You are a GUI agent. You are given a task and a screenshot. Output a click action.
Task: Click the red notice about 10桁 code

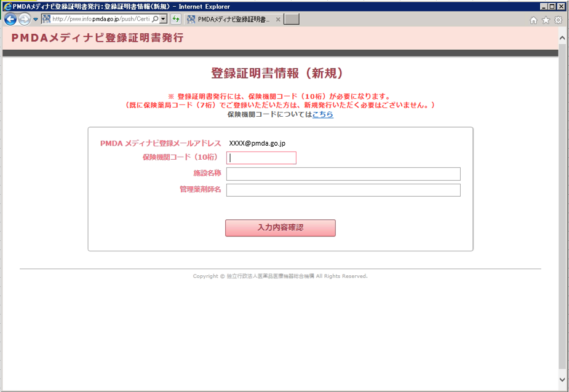coord(279,97)
